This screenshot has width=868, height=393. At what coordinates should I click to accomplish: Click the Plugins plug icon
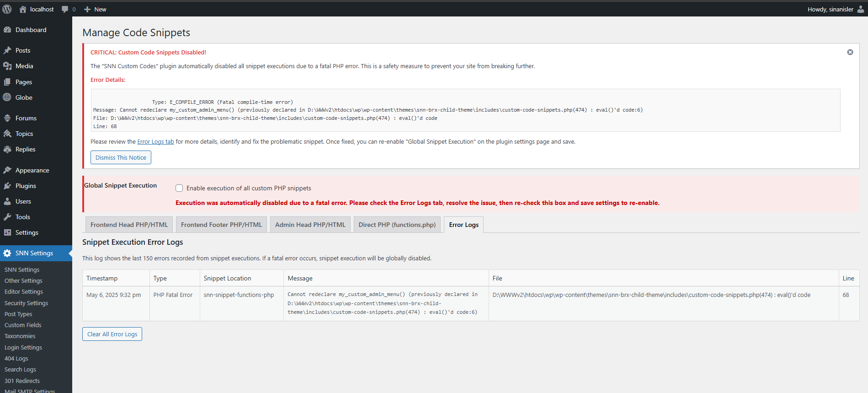[7, 186]
